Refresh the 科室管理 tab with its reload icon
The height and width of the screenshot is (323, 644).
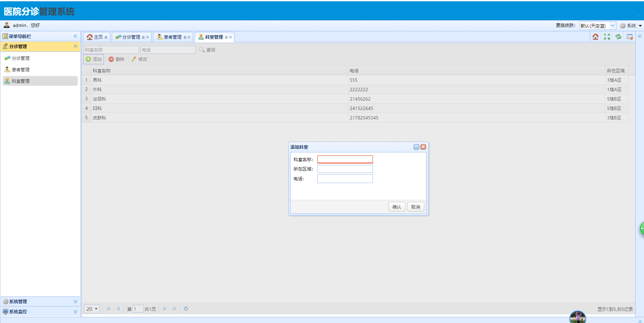(226, 37)
